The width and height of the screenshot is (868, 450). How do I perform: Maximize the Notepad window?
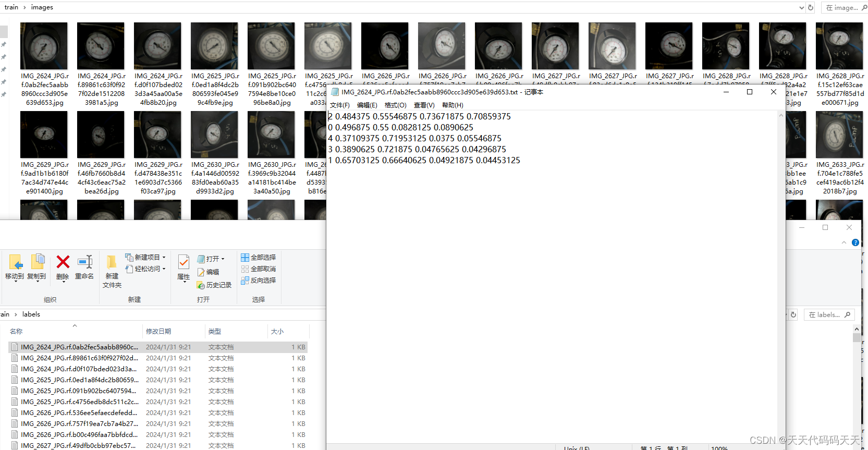(x=750, y=92)
